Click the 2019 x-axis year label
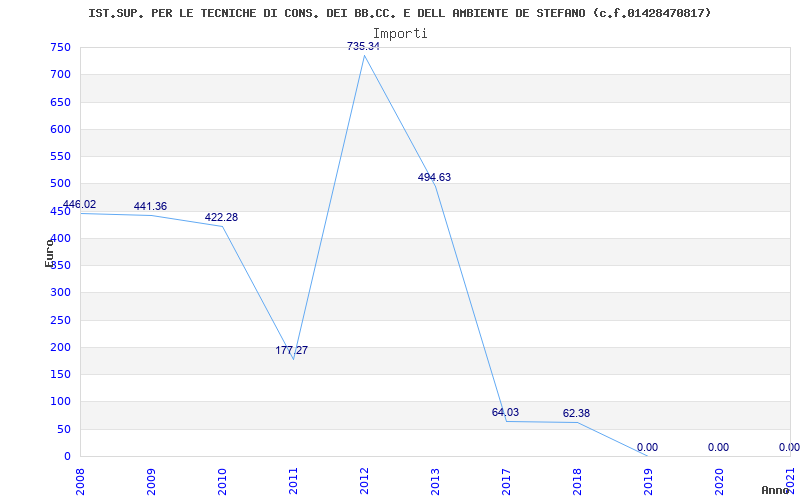Image resolution: width=800 pixels, height=500 pixels. coord(648,482)
